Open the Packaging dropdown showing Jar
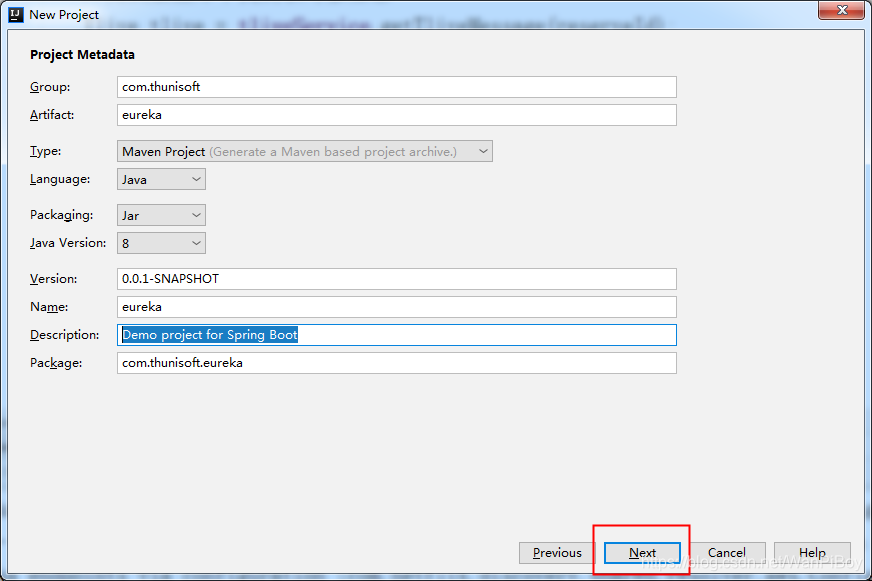Viewport: 872px width, 581px height. (161, 215)
